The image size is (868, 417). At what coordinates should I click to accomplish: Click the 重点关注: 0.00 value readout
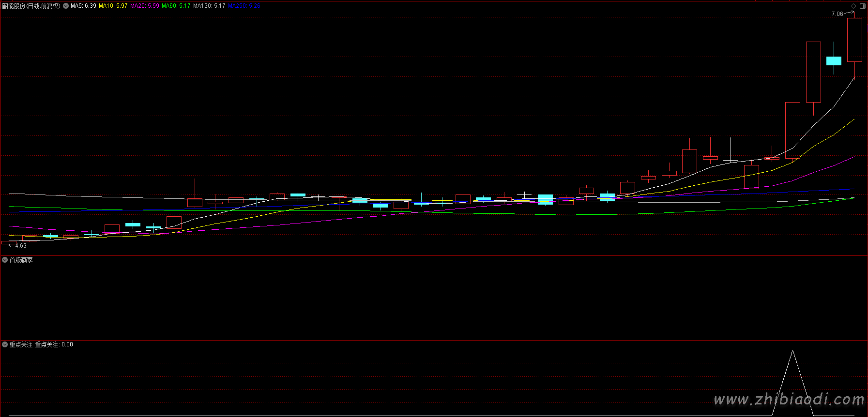pos(54,344)
